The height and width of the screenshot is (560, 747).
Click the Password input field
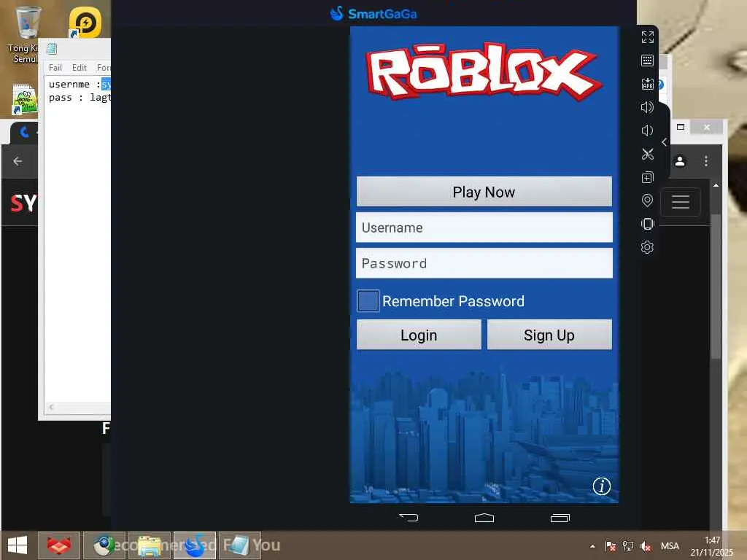pyautogui.click(x=484, y=263)
